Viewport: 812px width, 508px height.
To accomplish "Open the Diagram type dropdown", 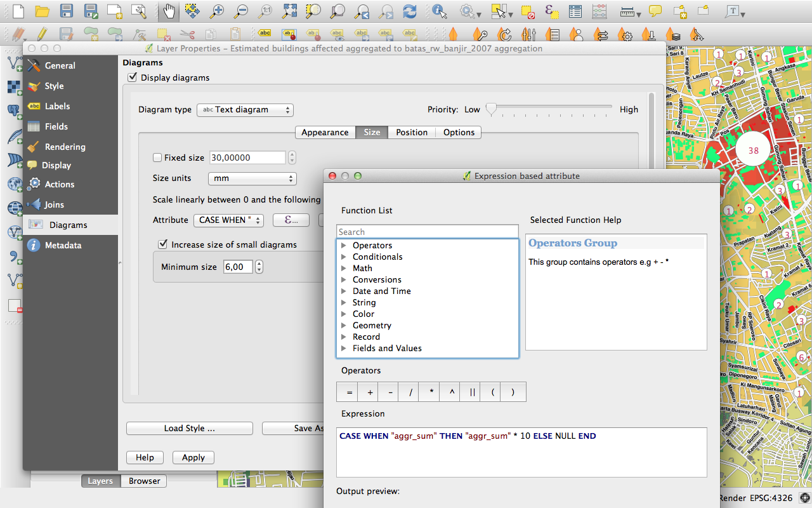I will [245, 110].
